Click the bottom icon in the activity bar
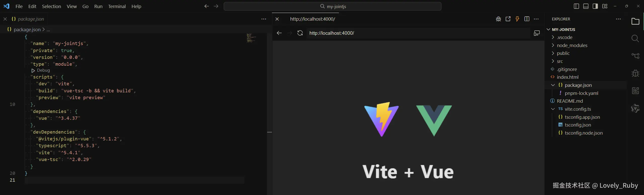 pyautogui.click(x=635, y=108)
